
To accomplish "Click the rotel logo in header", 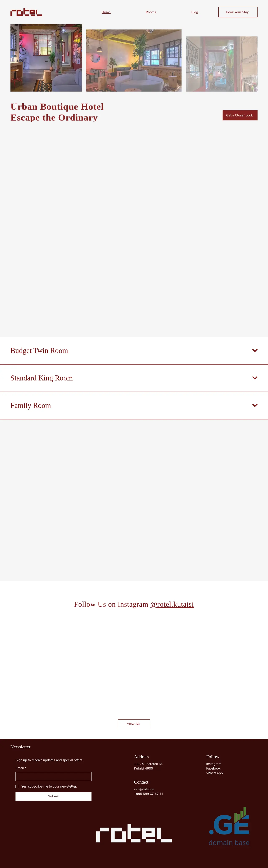I will [26, 13].
